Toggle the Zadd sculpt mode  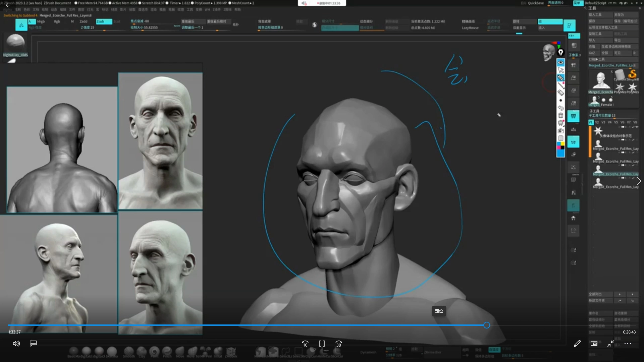pos(84,21)
